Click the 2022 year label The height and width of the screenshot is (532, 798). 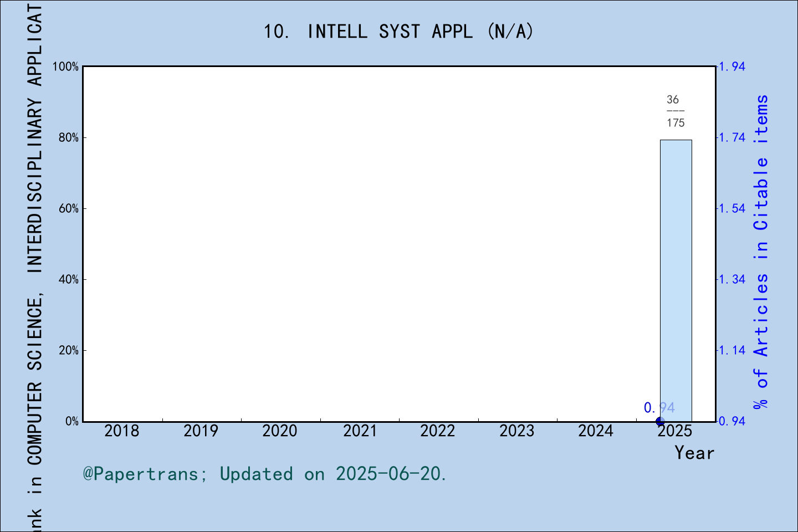click(438, 431)
